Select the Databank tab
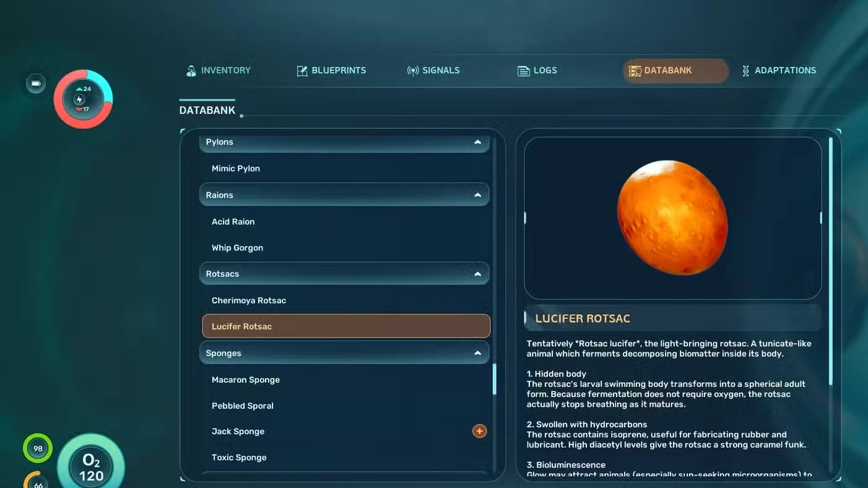 pyautogui.click(x=675, y=71)
